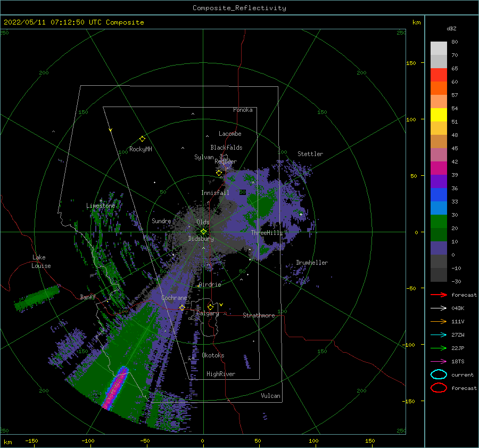This screenshot has height=448, width=479.
Task: Click the Lacombe label
Action: (x=230, y=134)
